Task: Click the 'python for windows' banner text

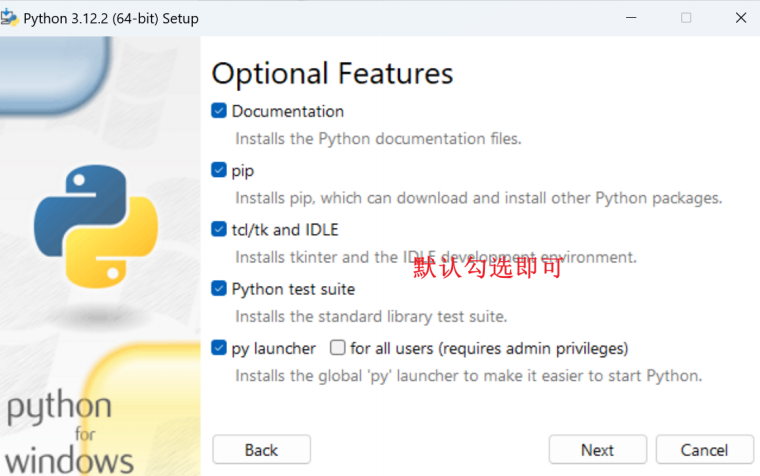Action: 69,431
